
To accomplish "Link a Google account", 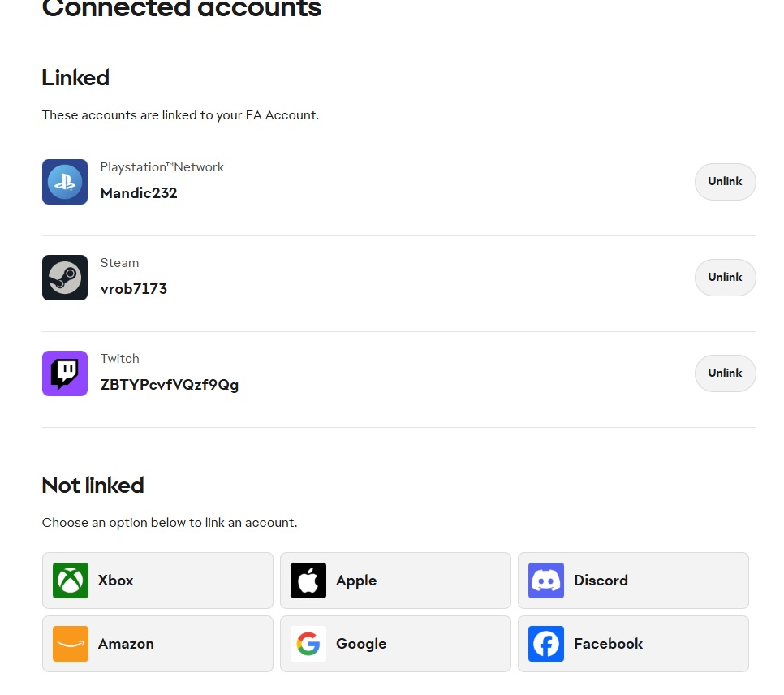I will click(395, 644).
